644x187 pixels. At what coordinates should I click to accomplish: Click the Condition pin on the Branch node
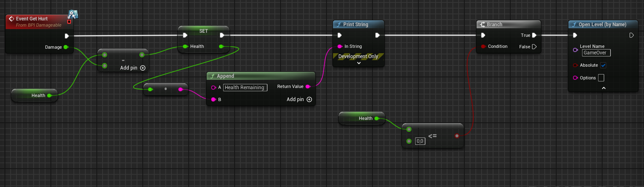point(483,46)
